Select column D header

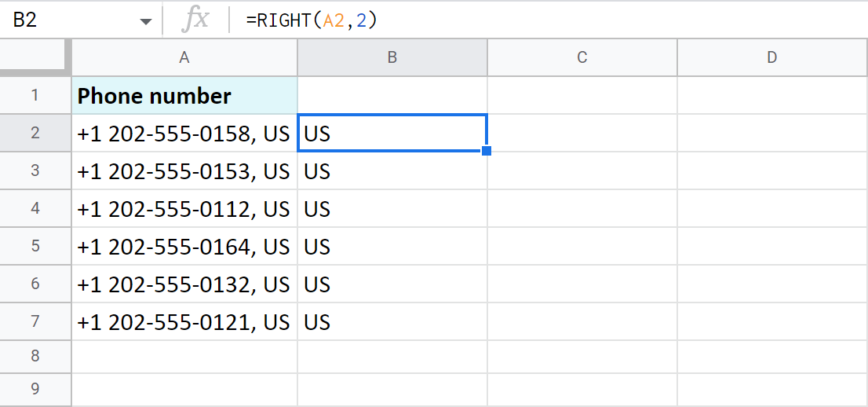point(772,57)
